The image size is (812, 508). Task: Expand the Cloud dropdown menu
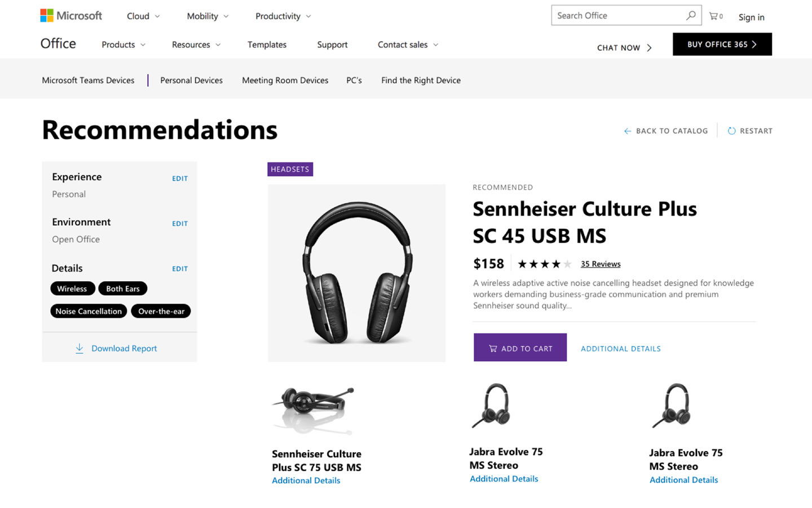point(143,16)
